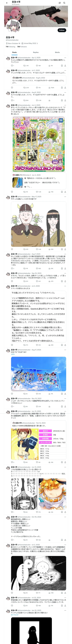Go back using the top-left arrow
Image resolution: width=72 pixels, height=644 pixels.
tap(7, 3)
